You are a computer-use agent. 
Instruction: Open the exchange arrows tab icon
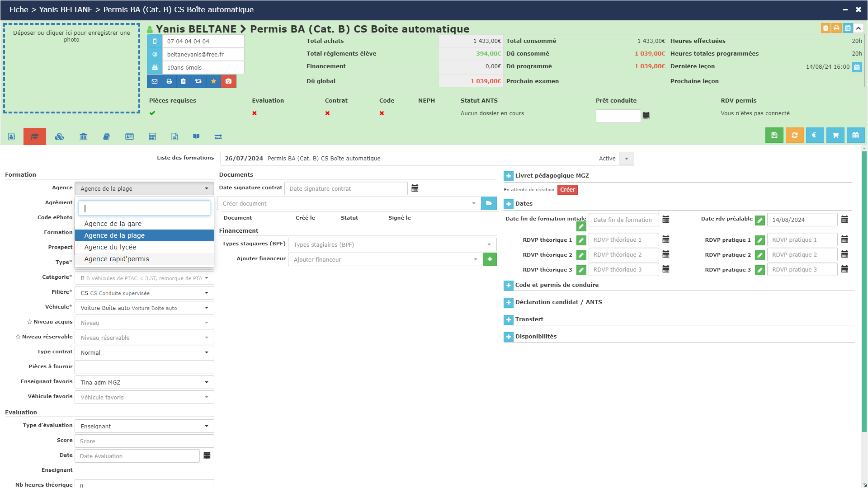(218, 136)
